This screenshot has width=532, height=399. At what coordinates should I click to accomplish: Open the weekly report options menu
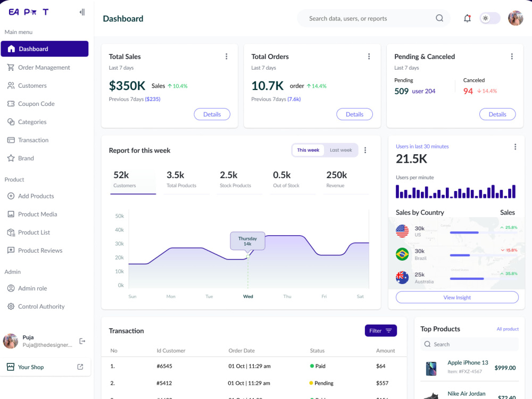(x=365, y=150)
